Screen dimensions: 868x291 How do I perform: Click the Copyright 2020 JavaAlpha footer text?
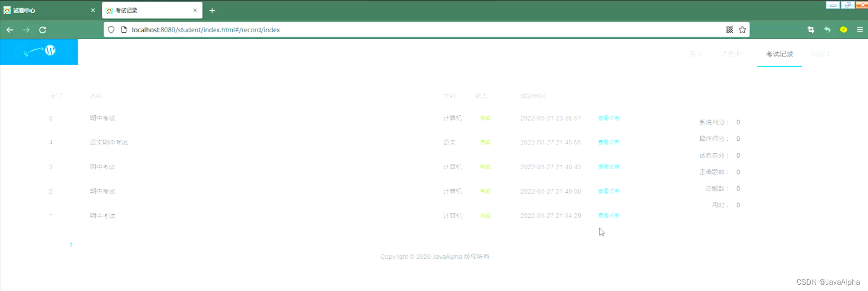(x=435, y=257)
